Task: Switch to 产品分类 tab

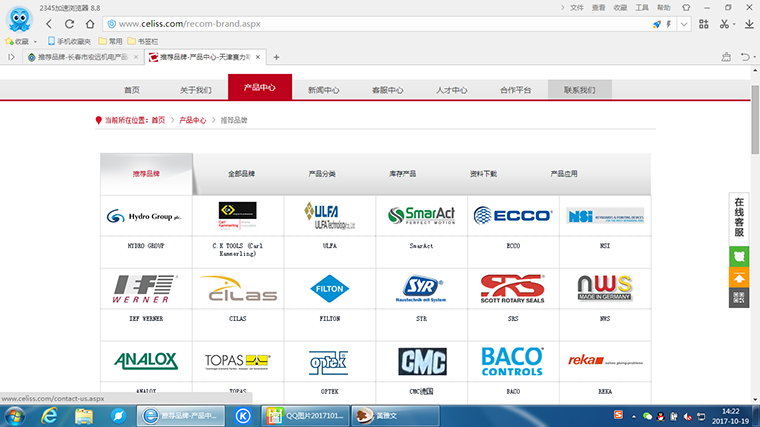Action: tap(322, 174)
